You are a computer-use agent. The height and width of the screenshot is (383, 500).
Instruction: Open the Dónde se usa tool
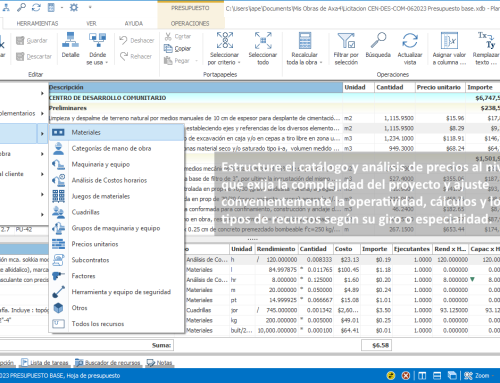97,48
